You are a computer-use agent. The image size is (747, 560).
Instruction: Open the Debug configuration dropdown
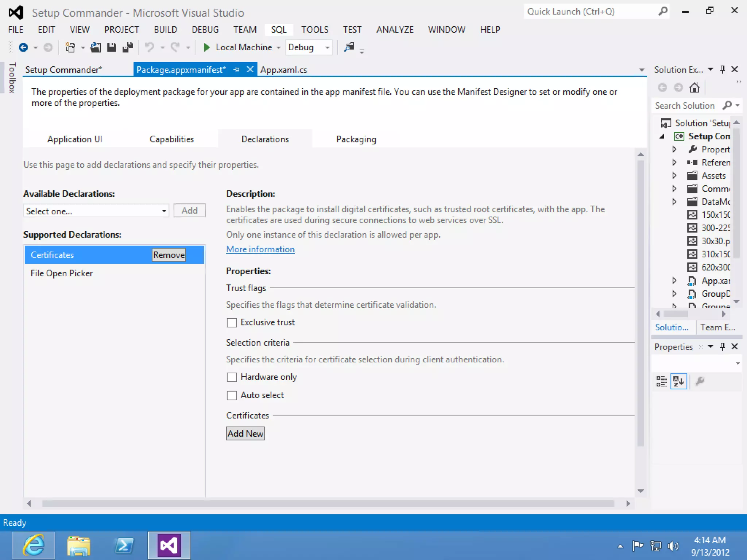pos(309,47)
